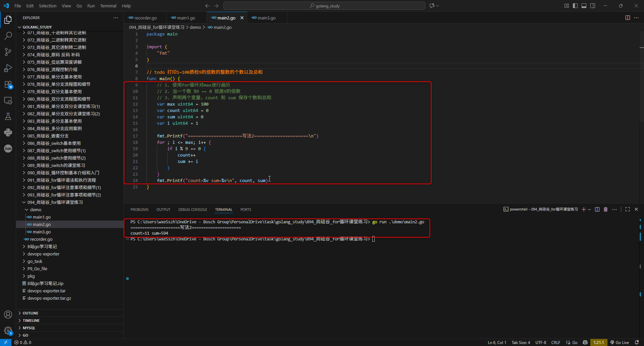Change end of line sequence CRLF
644x346 pixels.
(556, 342)
